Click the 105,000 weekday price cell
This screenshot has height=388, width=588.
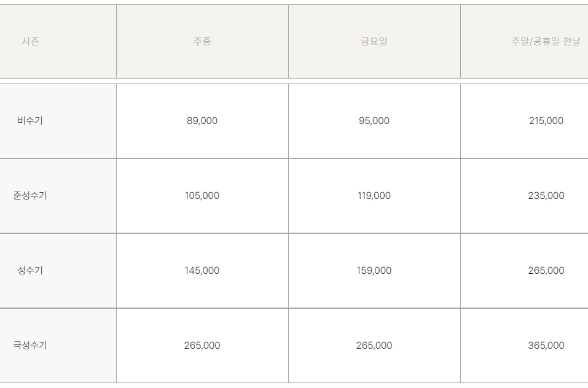pos(202,195)
